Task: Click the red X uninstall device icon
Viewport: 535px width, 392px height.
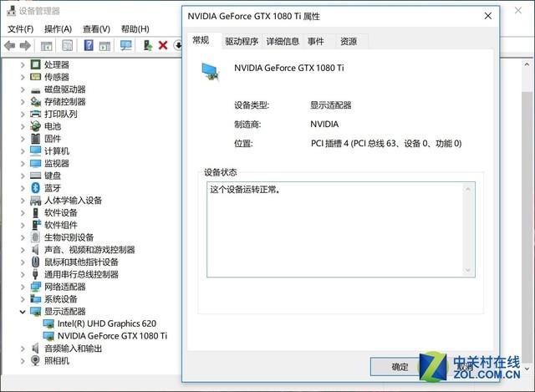Action: [163, 45]
